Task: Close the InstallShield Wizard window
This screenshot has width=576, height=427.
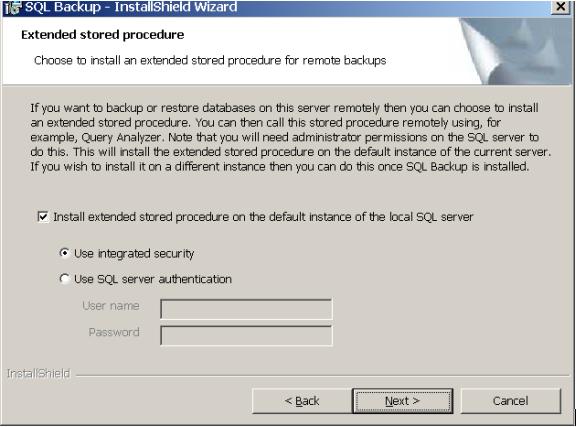Action: [561, 7]
